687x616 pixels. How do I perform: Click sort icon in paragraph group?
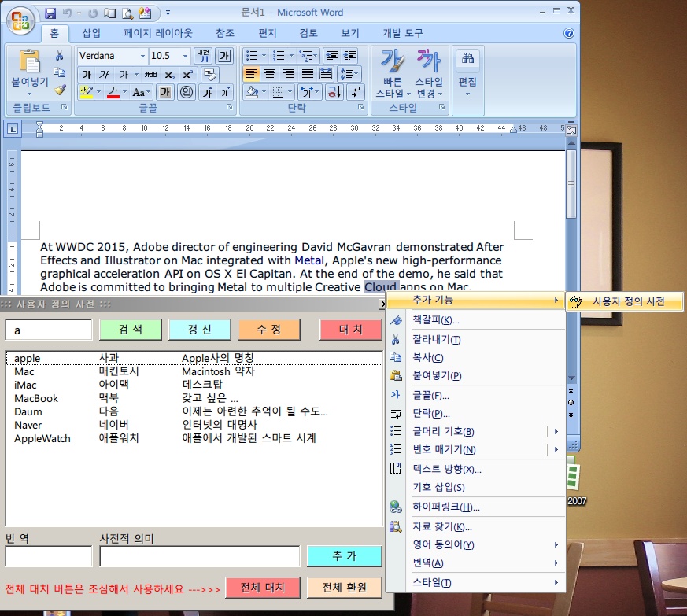tap(334, 92)
